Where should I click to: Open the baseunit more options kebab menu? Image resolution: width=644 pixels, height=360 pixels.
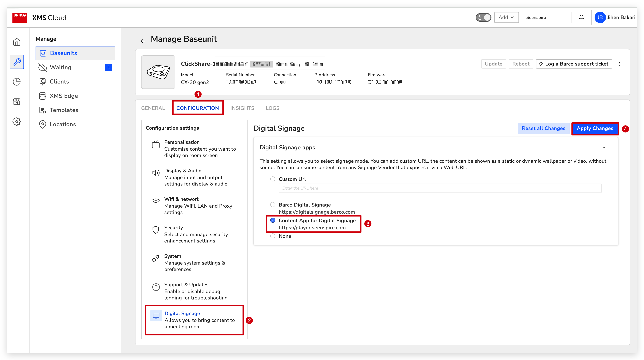tap(619, 64)
